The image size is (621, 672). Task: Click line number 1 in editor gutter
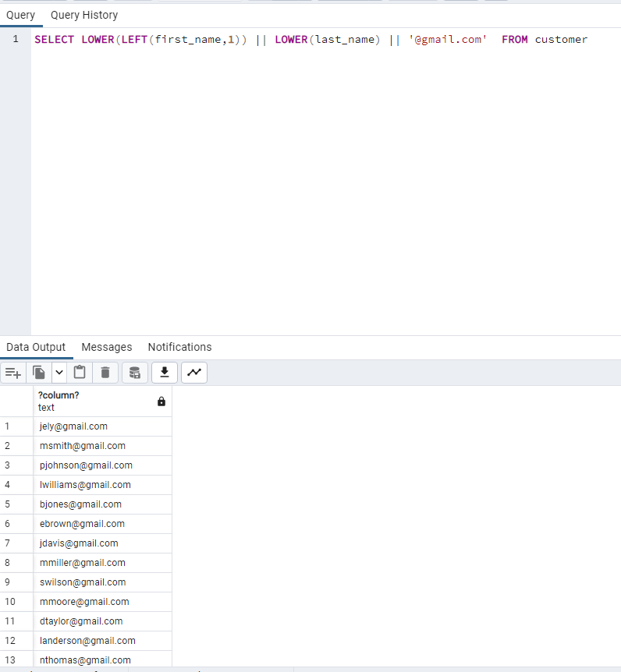[16, 40]
